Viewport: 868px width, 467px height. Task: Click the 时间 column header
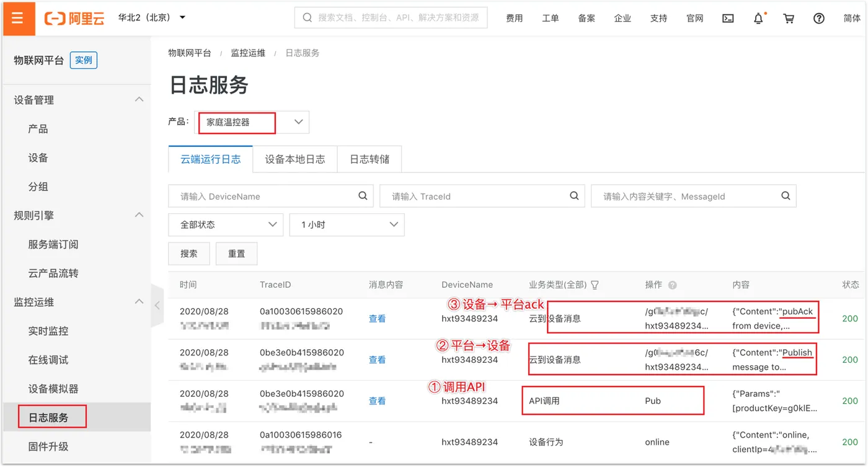coord(188,285)
